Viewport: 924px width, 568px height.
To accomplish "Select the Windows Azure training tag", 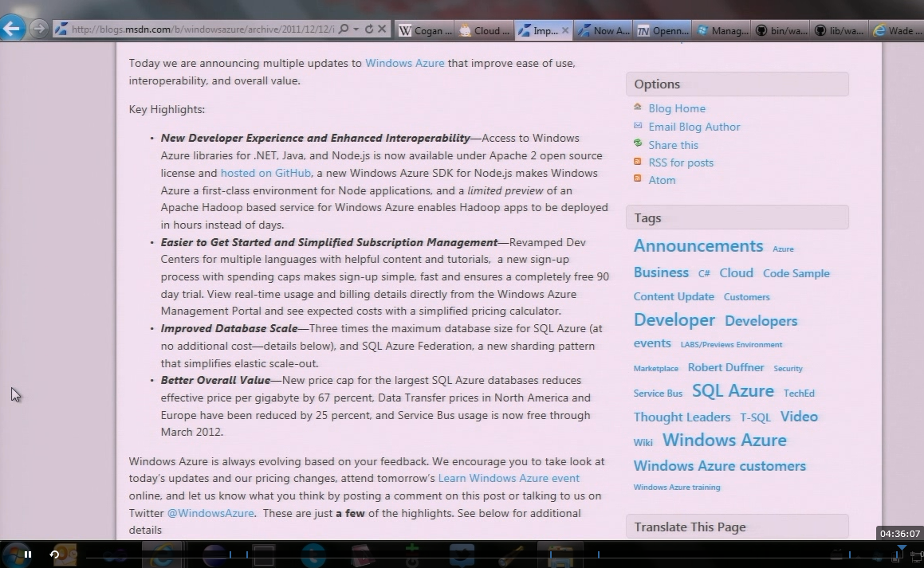I will coord(677,488).
